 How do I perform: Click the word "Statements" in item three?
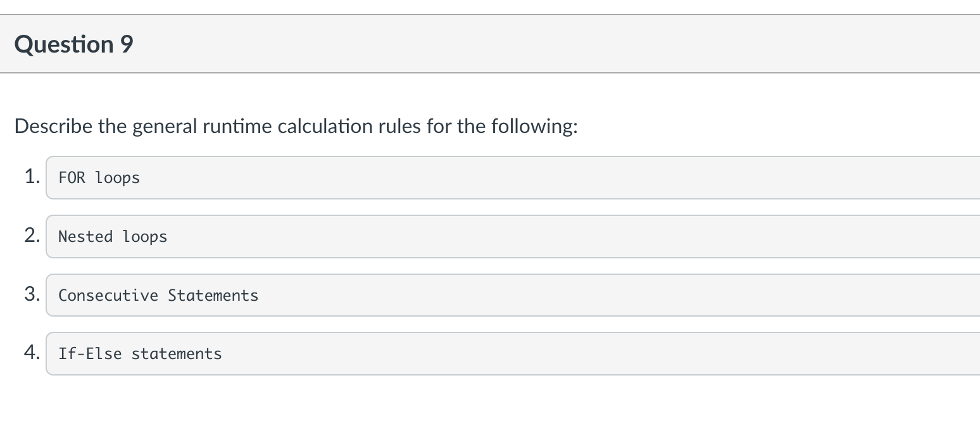(213, 295)
